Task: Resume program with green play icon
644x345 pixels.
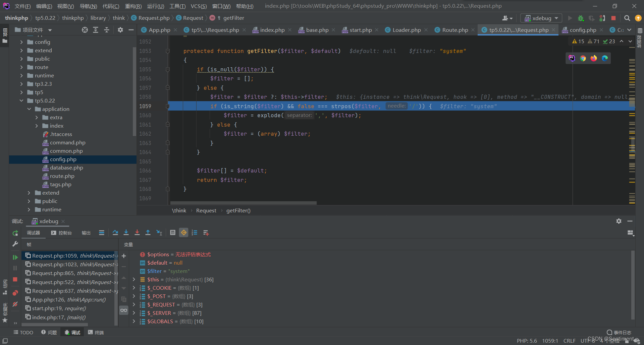Action: pyautogui.click(x=15, y=257)
